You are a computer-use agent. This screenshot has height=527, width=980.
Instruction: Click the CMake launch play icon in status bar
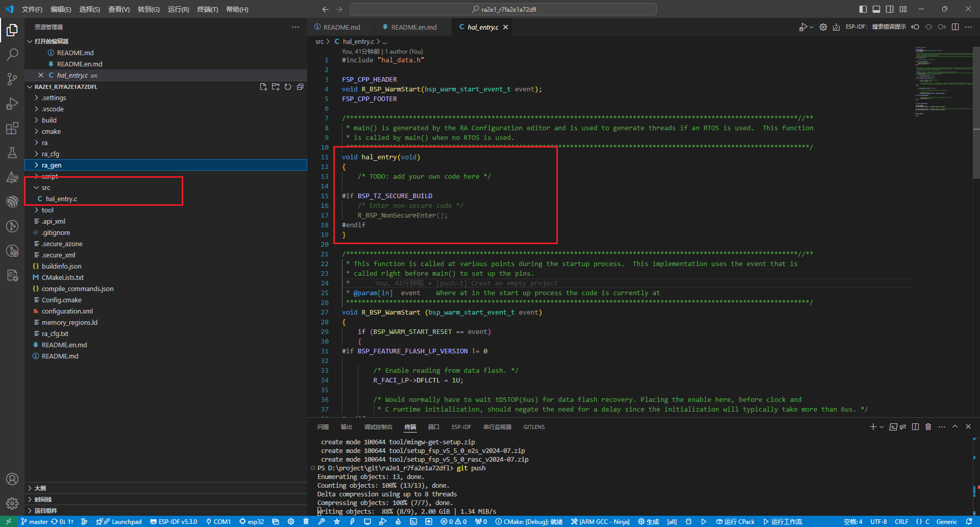click(704, 521)
